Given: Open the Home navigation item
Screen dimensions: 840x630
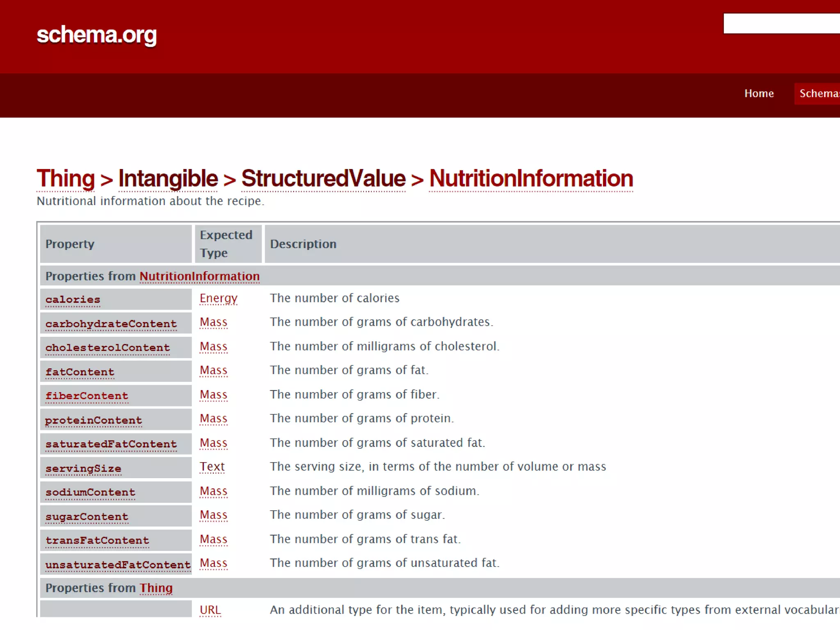Looking at the screenshot, I should pyautogui.click(x=759, y=94).
